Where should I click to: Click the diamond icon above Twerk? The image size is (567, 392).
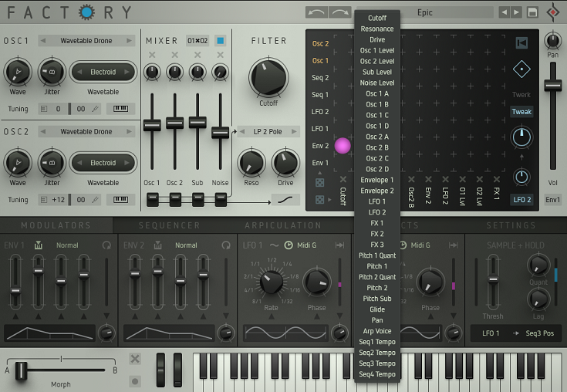point(521,69)
